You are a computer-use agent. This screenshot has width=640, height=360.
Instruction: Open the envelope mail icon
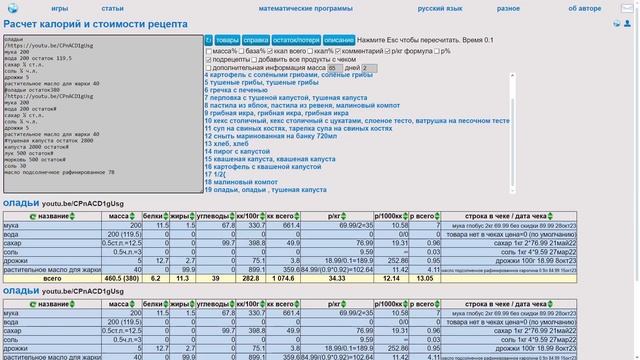coord(627,8)
